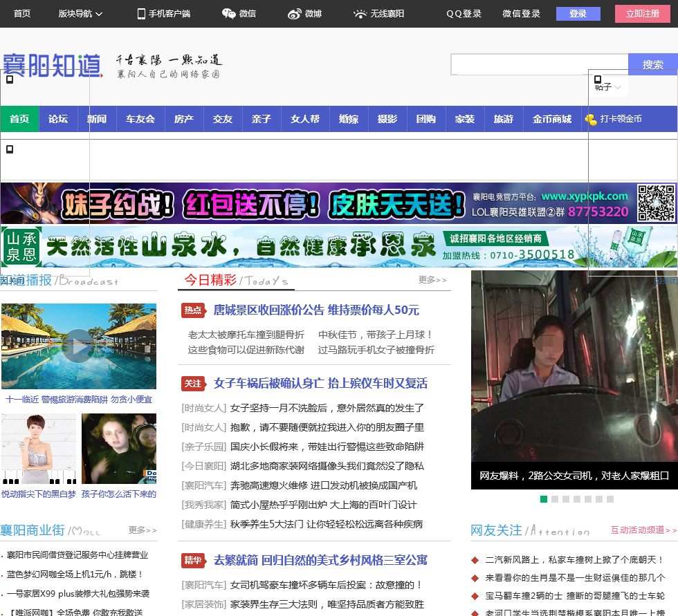Switch to the third carousel slide dot

pyautogui.click(x=566, y=499)
